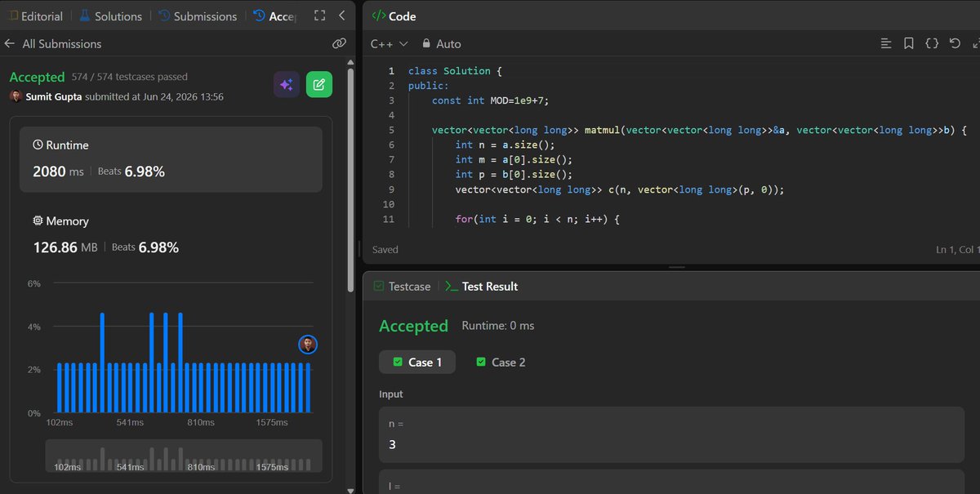Click the curly braces snippet icon

point(932,43)
